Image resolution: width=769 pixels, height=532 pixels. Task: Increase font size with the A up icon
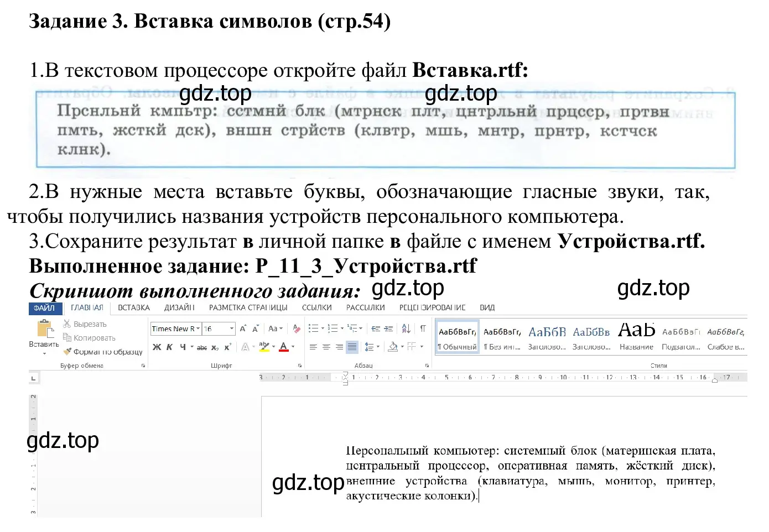pyautogui.click(x=243, y=328)
